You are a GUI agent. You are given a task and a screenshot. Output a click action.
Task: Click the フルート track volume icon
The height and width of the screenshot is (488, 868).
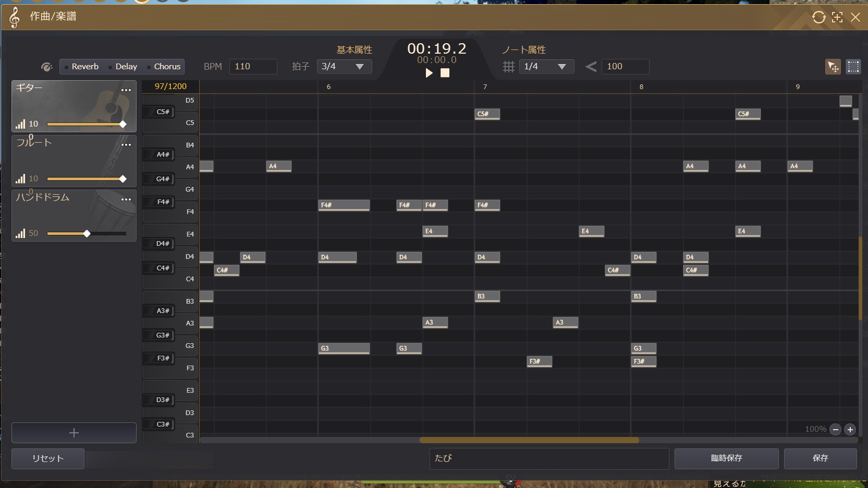pos(20,179)
